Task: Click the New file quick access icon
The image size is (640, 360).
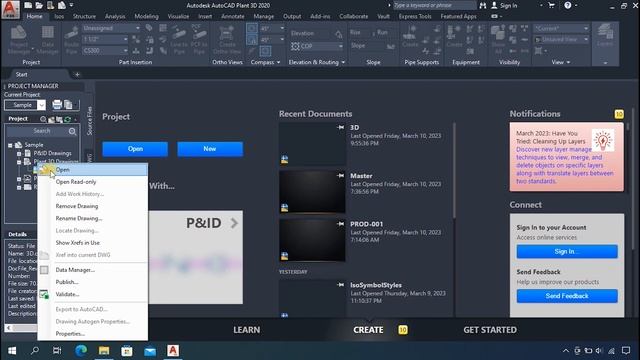Action: (28, 5)
